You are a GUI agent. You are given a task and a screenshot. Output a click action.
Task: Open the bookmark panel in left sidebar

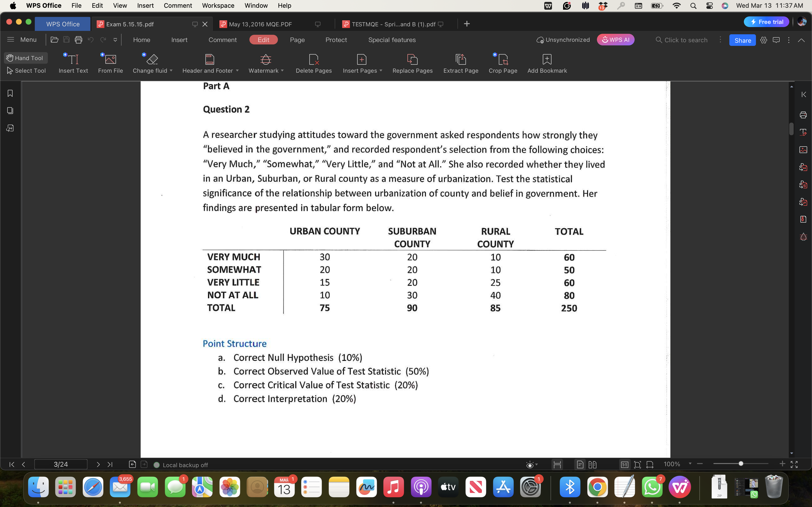(x=10, y=94)
